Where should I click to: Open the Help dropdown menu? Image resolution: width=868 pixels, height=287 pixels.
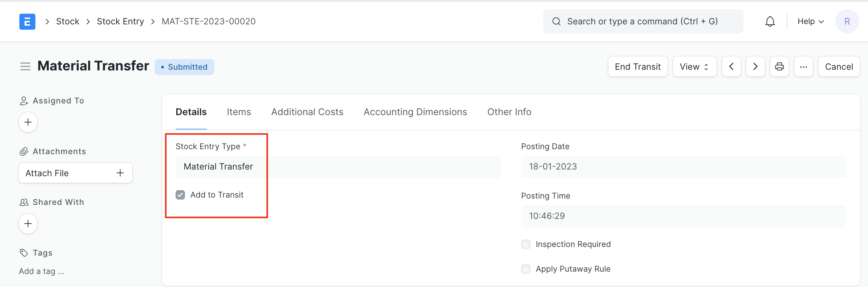[810, 22]
